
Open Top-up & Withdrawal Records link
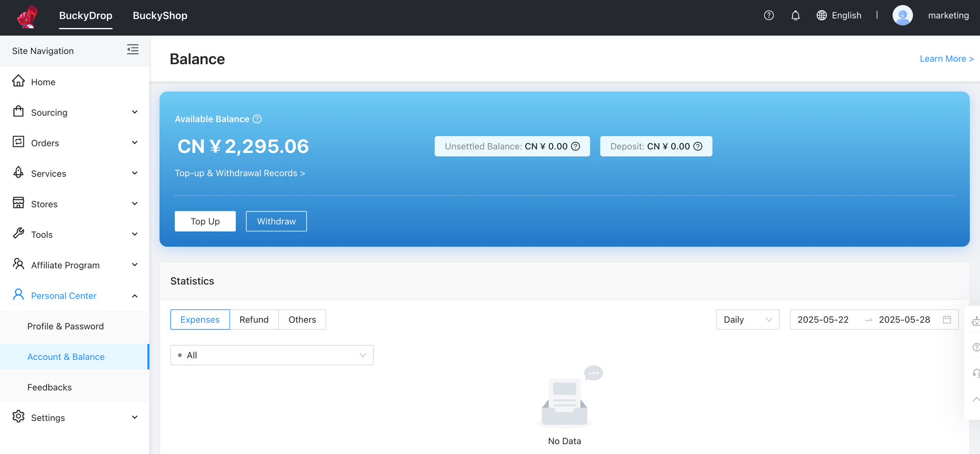click(240, 173)
